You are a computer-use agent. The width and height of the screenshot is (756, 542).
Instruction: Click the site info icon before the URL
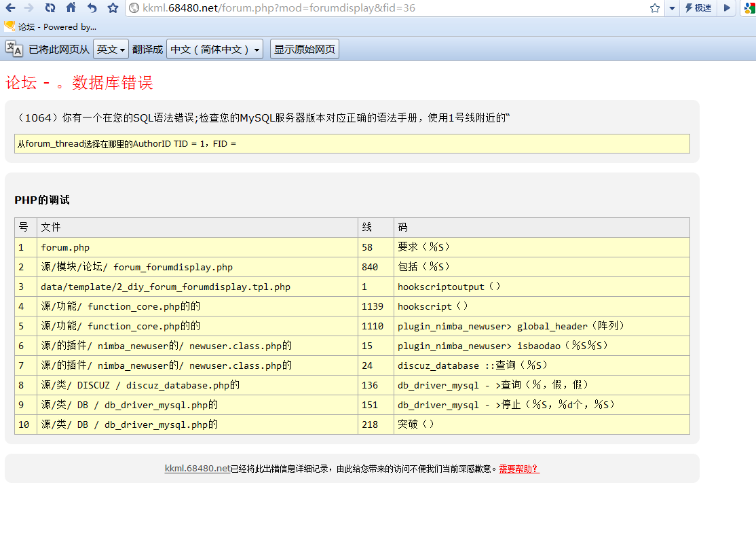(x=134, y=7)
